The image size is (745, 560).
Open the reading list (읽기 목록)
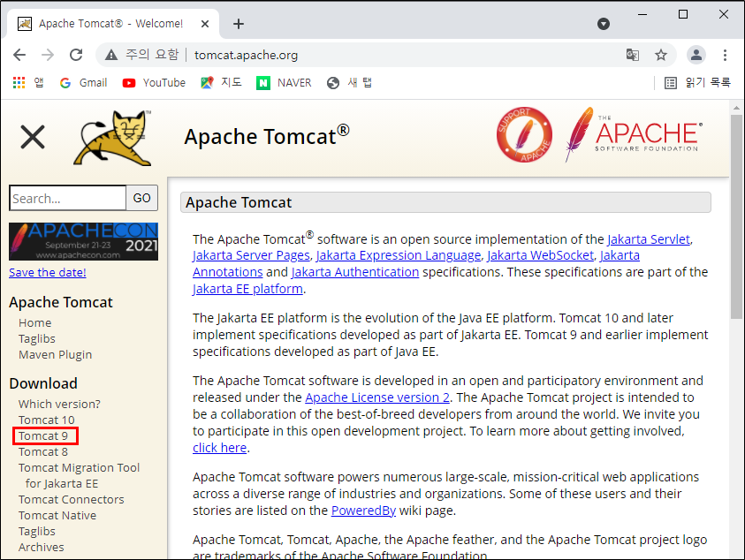pyautogui.click(x=697, y=83)
